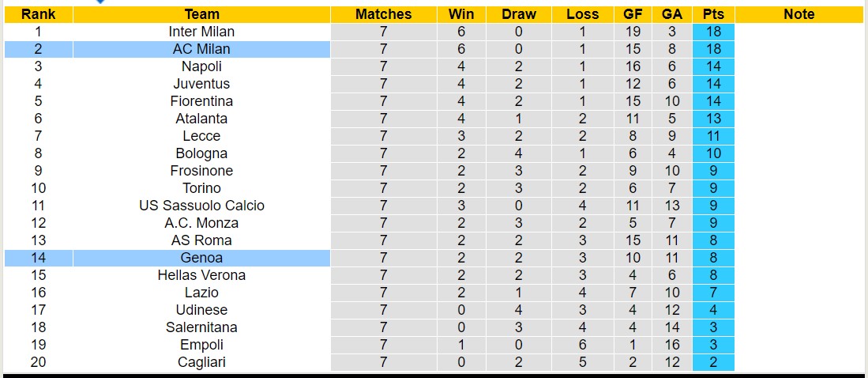
Task: Click the GF column header
Action: (633, 14)
